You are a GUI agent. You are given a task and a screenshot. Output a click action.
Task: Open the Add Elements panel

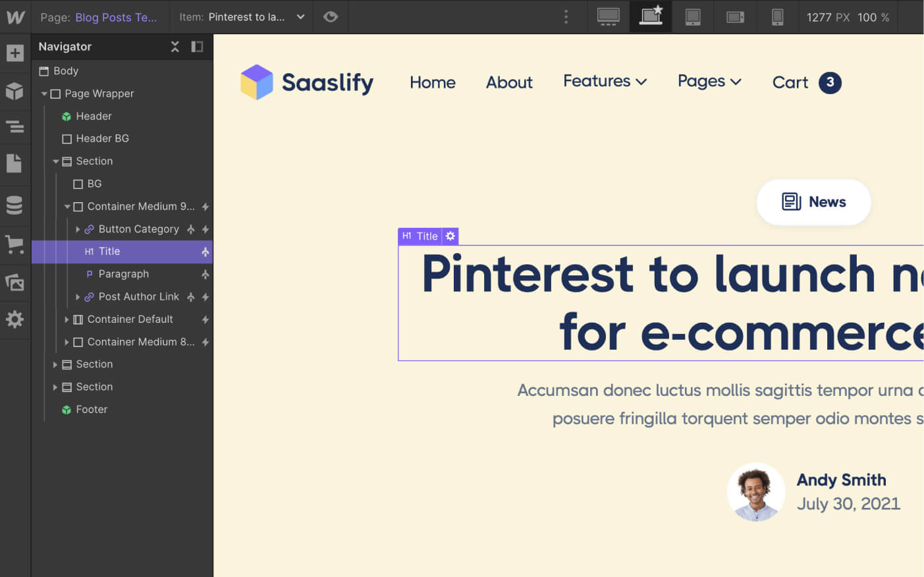coord(16,53)
